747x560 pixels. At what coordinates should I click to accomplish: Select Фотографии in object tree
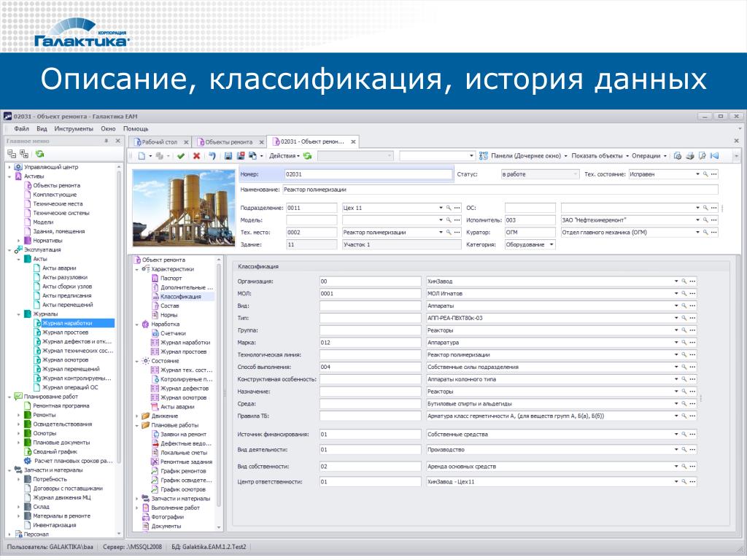167,517
